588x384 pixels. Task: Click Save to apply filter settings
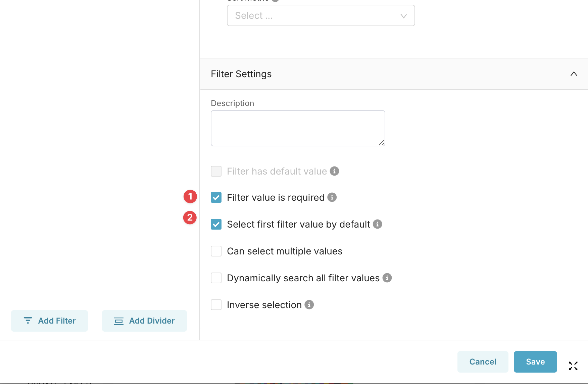coord(535,362)
